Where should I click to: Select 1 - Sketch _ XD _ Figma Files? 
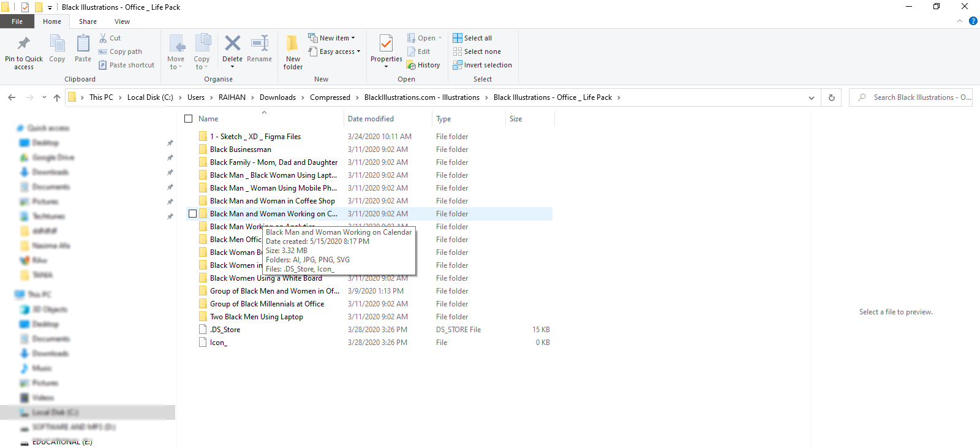(255, 137)
